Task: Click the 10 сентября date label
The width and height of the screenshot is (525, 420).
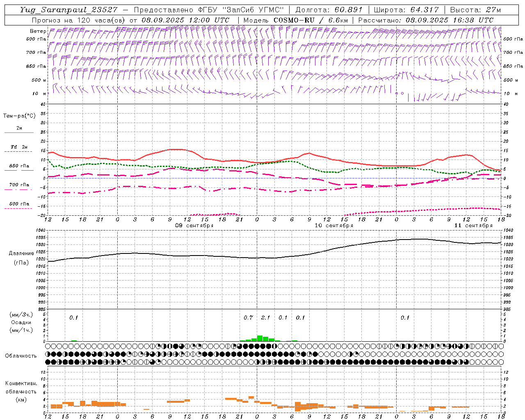Action: click(x=334, y=226)
